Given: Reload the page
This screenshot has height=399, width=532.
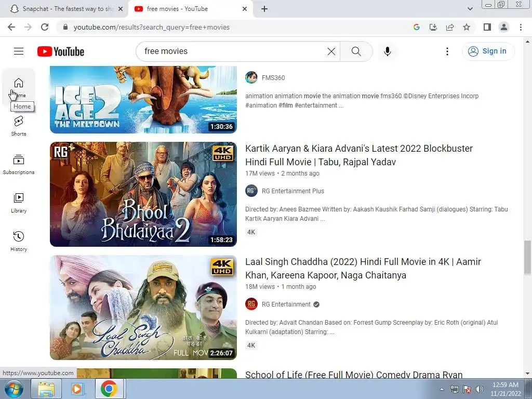Looking at the screenshot, I should pyautogui.click(x=45, y=27).
